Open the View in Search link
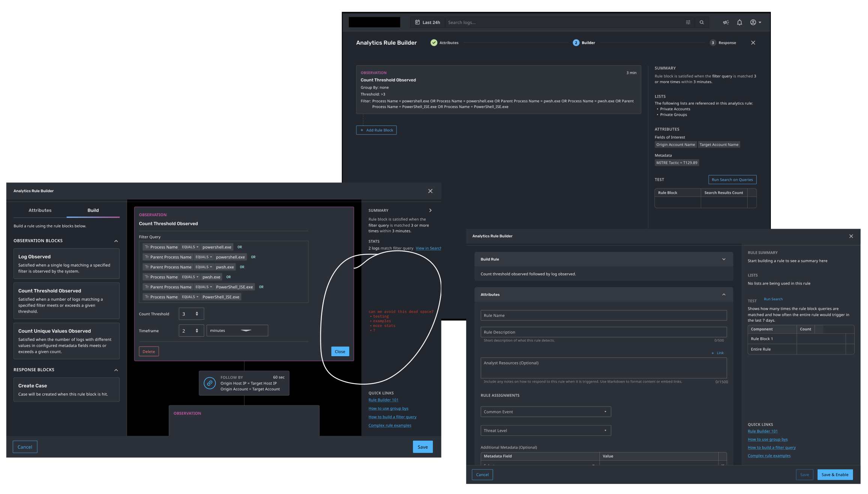868x494 pixels. click(428, 248)
